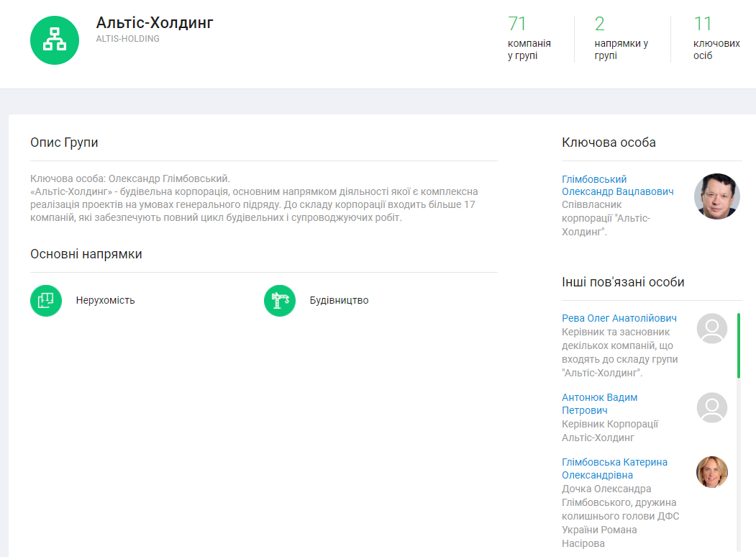Open Глімбовський Олександр's profile photo

(x=716, y=196)
